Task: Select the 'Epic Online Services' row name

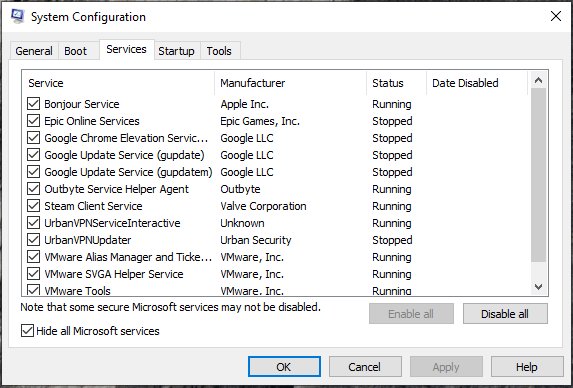Action: (x=92, y=121)
